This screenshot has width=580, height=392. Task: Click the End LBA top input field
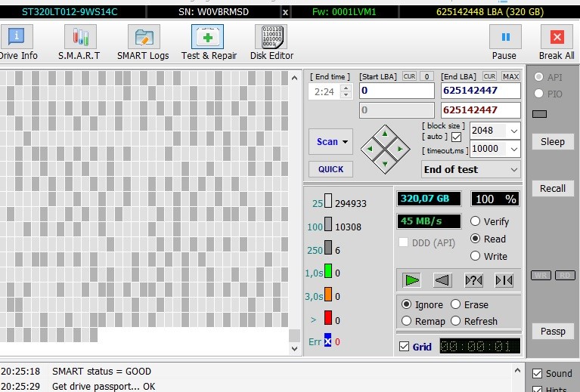click(x=481, y=91)
